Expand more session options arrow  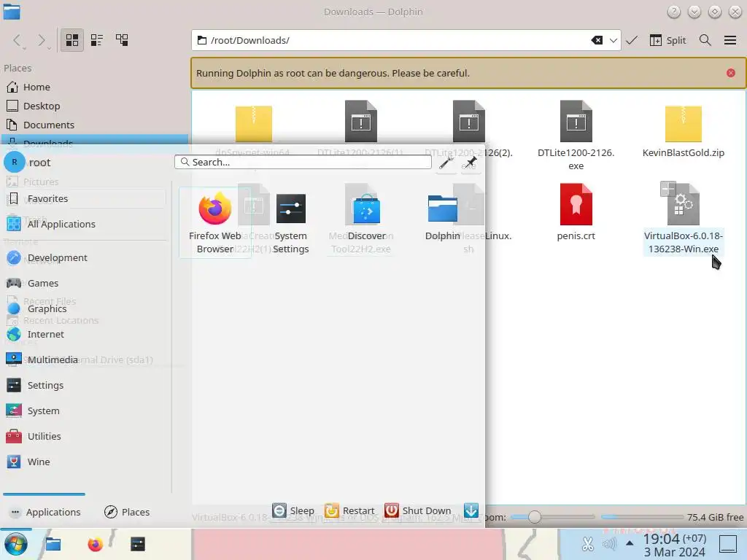coord(471,510)
